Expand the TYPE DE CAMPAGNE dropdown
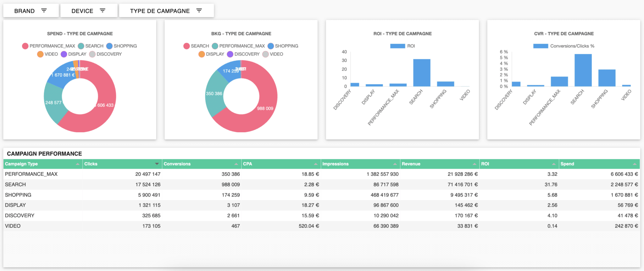The height and width of the screenshot is (271, 644). tap(166, 11)
